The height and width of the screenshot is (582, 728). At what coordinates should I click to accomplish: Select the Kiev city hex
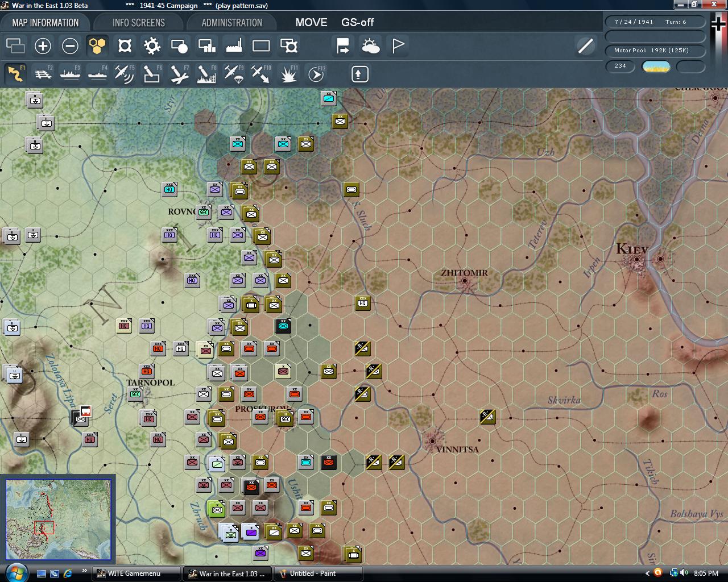click(x=637, y=259)
